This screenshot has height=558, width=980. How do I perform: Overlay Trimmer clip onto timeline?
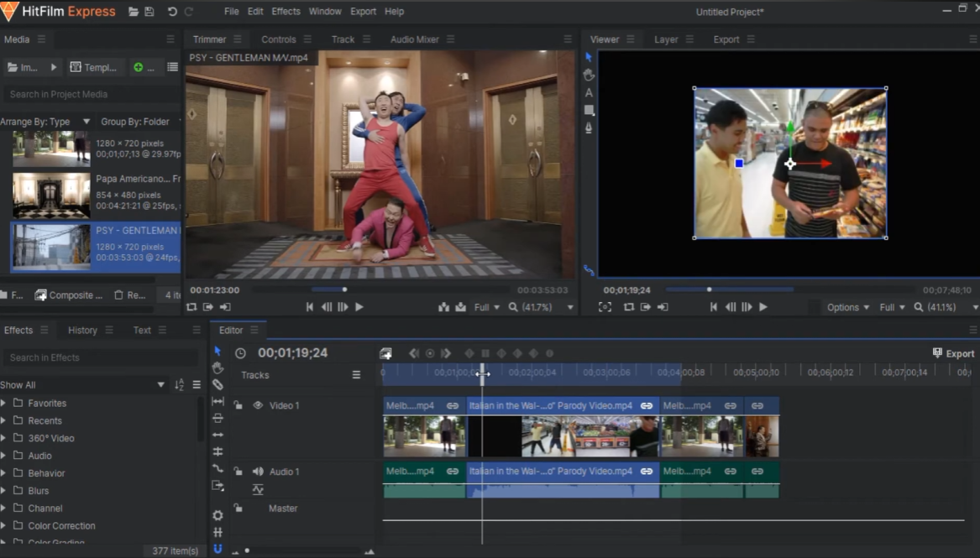[x=461, y=307]
